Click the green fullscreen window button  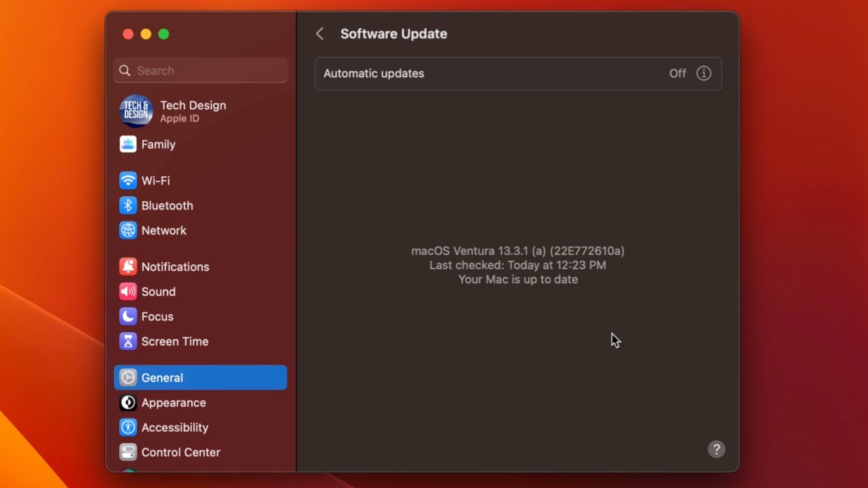pos(163,34)
